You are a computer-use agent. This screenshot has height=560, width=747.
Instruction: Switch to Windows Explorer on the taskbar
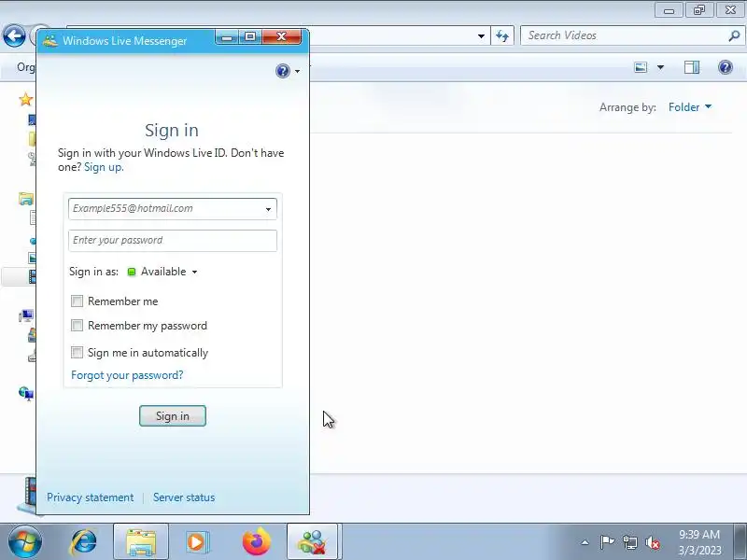(141, 542)
